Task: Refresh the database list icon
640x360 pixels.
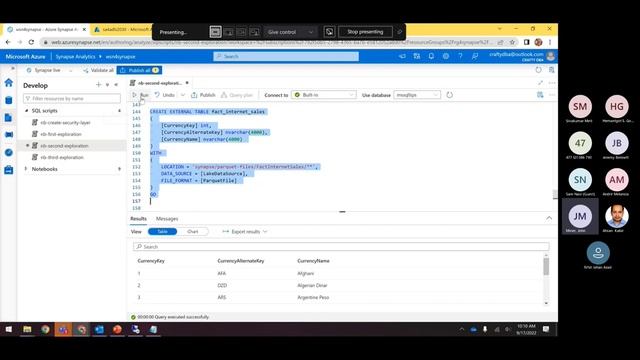Action: pyautogui.click(x=449, y=95)
